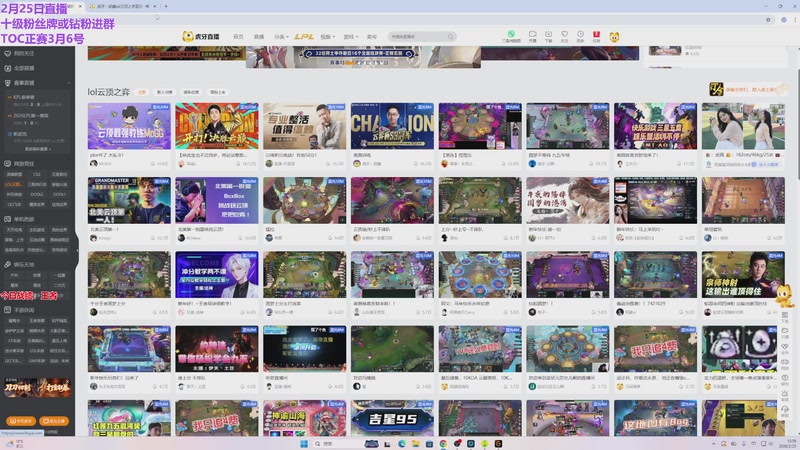Open the LPL navigation item
Screen dimensions: 800x450
point(304,37)
